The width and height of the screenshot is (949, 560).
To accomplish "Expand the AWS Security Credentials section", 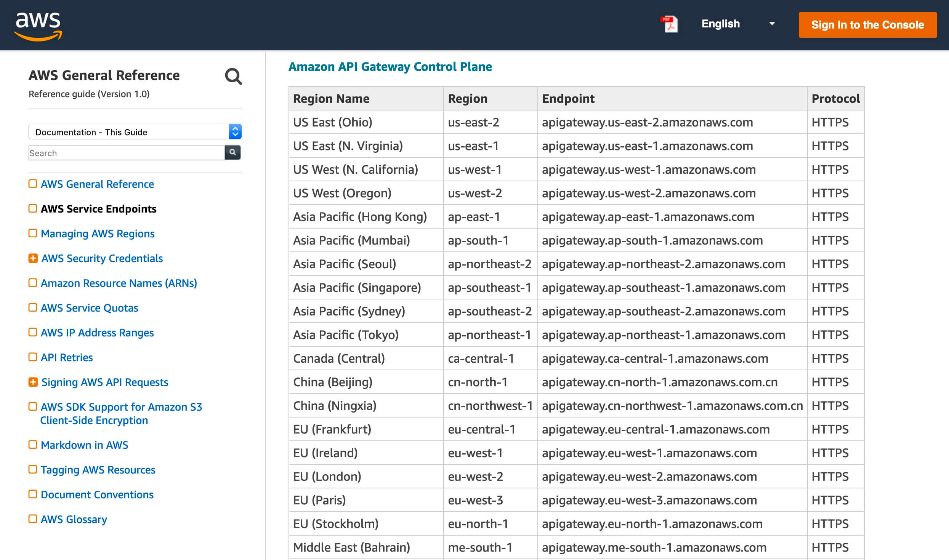I will tap(33, 258).
